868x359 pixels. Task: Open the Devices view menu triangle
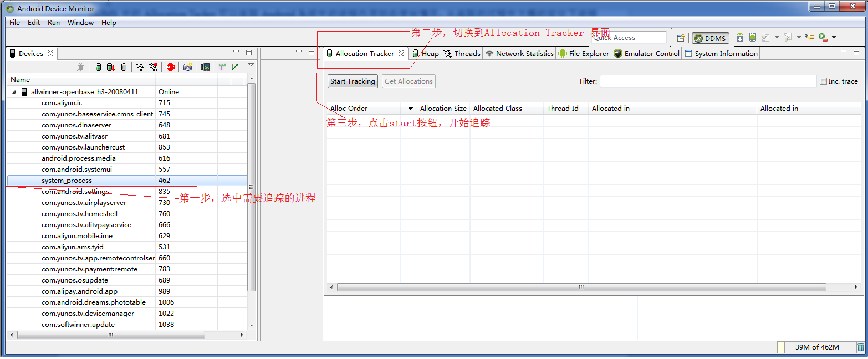[251, 65]
